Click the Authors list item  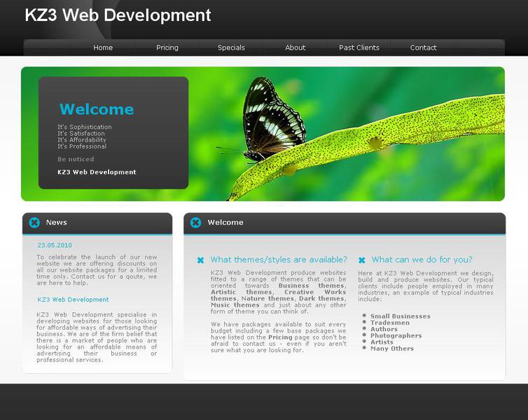[x=384, y=329]
